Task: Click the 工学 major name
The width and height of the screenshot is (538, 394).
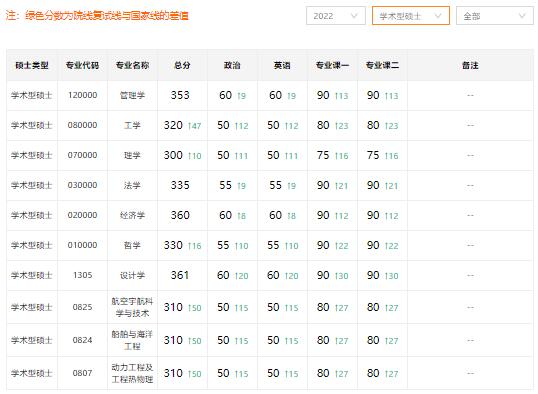Action: click(x=132, y=125)
